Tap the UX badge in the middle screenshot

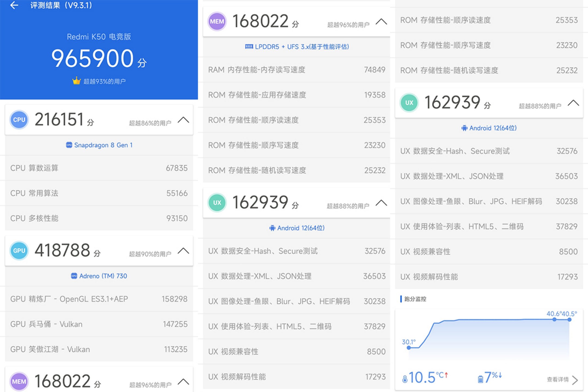tap(217, 203)
